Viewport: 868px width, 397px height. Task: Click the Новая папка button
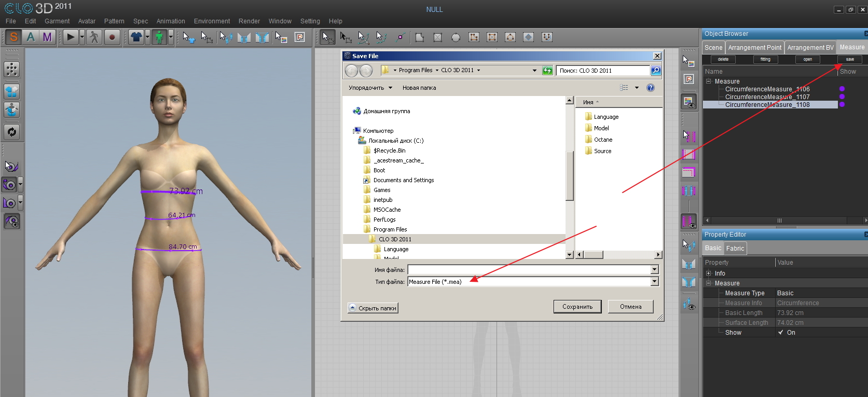[419, 88]
